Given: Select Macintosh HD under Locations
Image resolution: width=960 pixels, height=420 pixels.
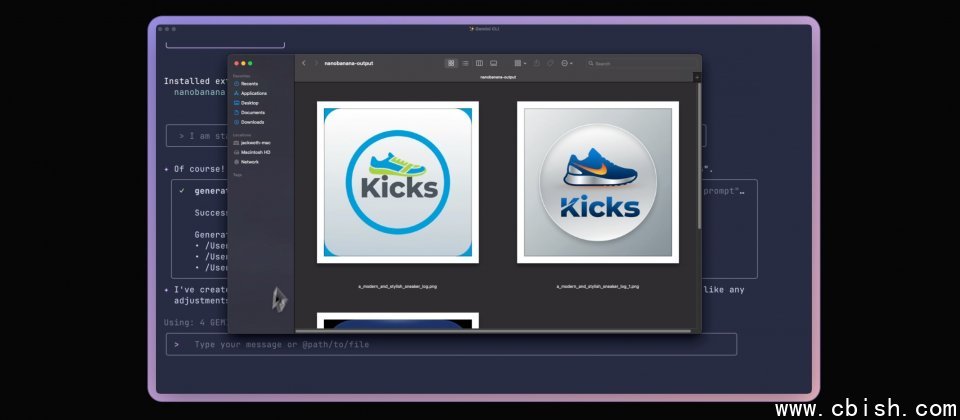Looking at the screenshot, I should point(255,152).
